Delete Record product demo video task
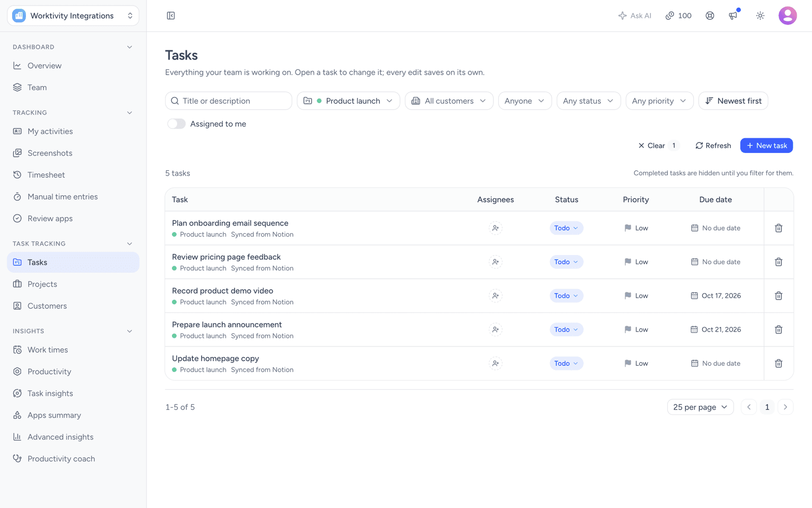 (x=779, y=296)
